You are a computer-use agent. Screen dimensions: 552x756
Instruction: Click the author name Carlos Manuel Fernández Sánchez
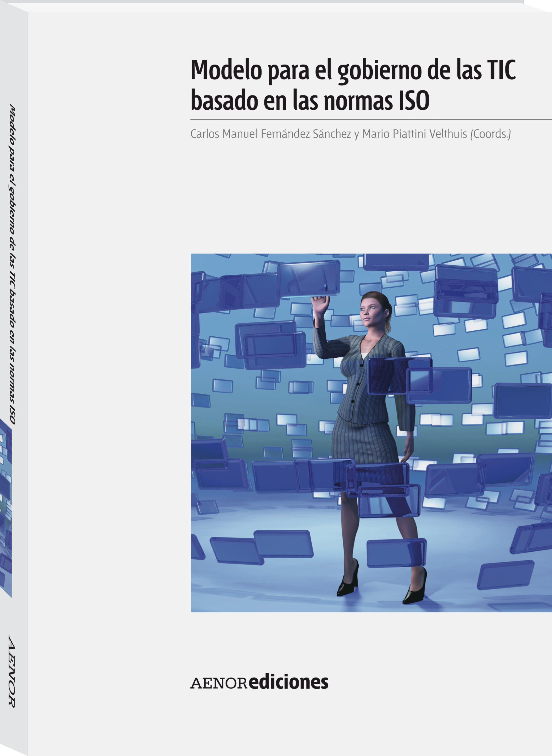point(271,134)
